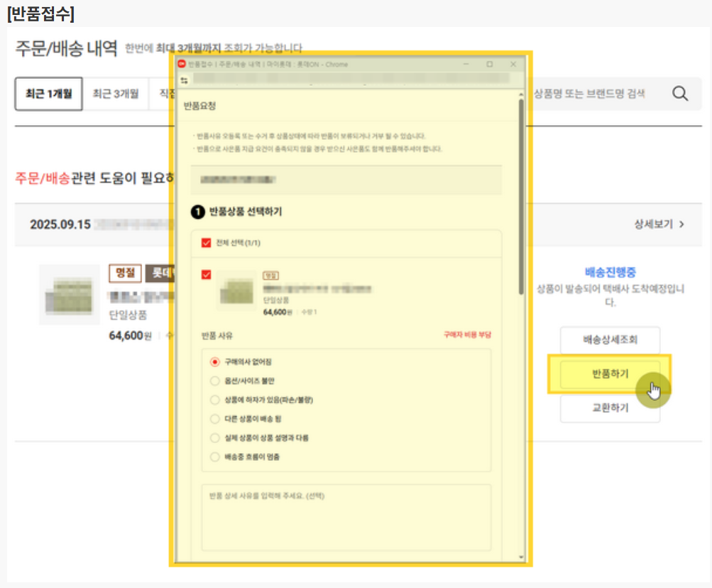Click the popup scrollbar up arrow
This screenshot has width=712, height=588.
[521, 94]
